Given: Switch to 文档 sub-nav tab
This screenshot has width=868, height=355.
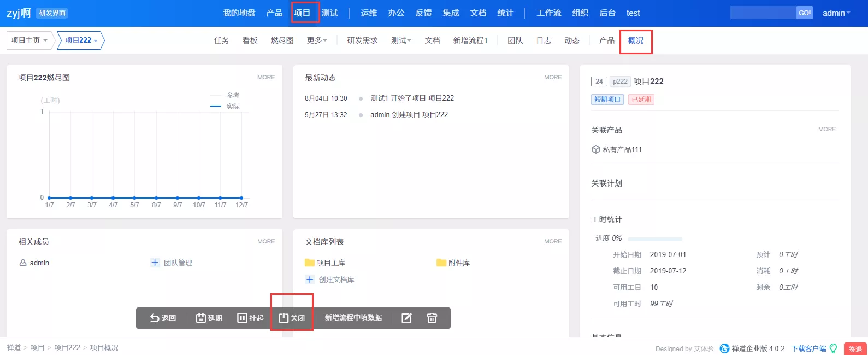Looking at the screenshot, I should (432, 40).
